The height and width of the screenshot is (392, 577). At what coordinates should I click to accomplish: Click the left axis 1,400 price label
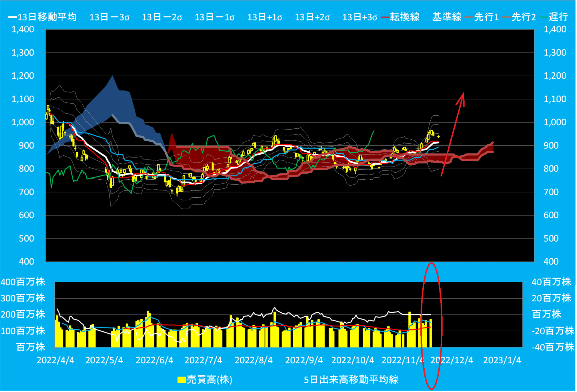(23, 29)
